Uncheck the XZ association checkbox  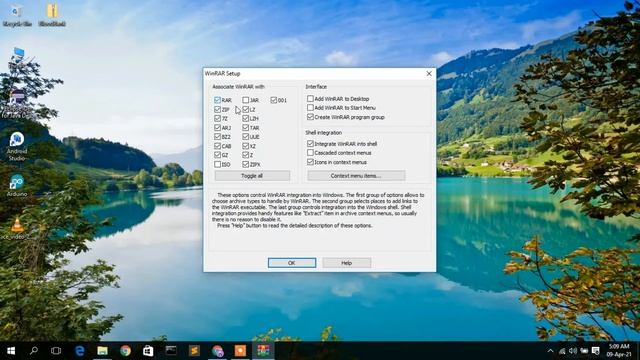pos(246,146)
